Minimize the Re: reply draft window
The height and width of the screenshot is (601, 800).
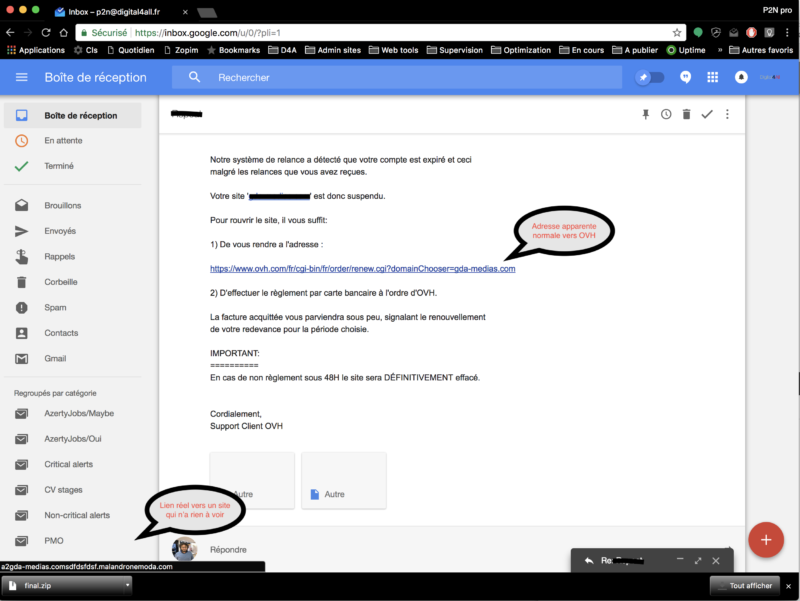click(680, 560)
